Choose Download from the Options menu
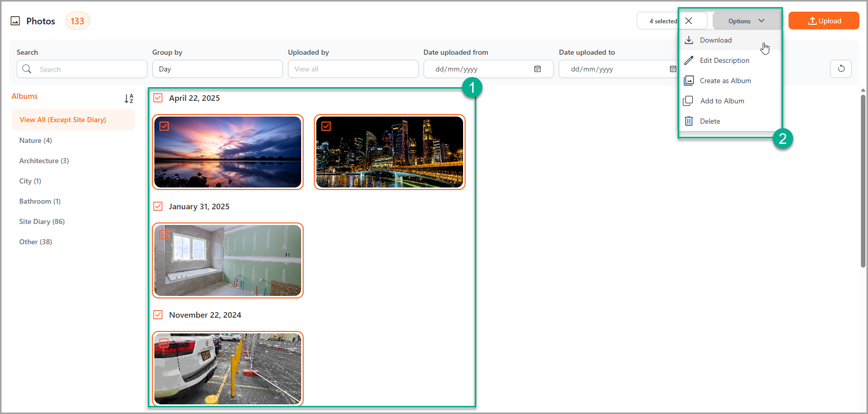Viewport: 868px width, 414px height. [x=716, y=40]
